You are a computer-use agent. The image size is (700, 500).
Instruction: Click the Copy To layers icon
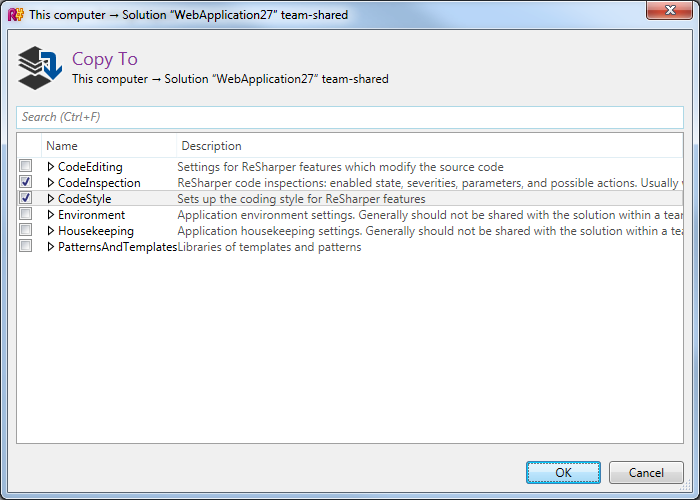[40, 68]
